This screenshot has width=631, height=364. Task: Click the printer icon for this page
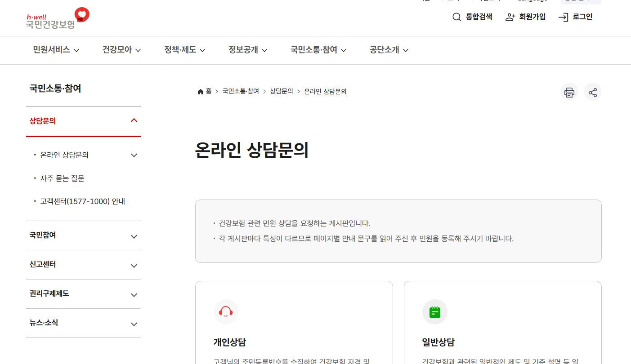click(569, 92)
